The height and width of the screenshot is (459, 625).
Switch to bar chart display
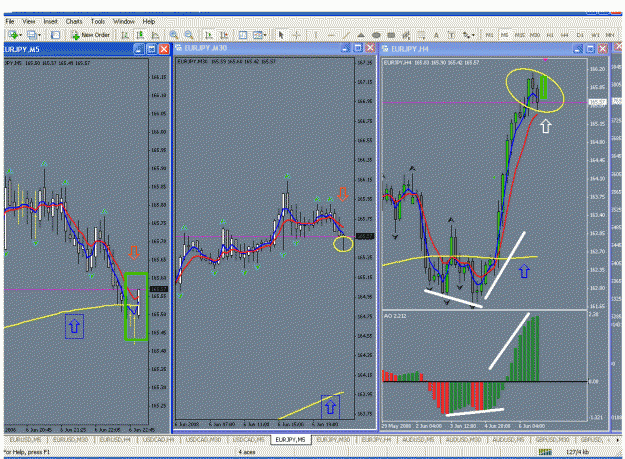pos(125,35)
